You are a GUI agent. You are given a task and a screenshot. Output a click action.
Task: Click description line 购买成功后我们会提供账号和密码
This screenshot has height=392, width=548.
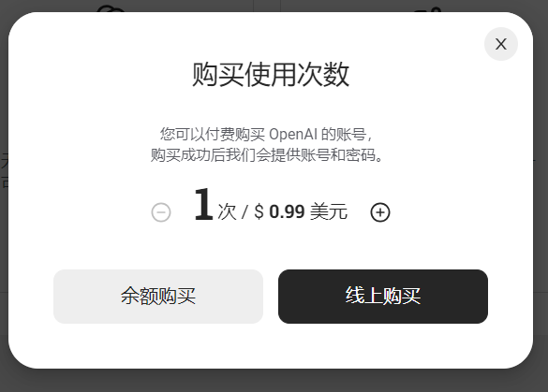point(267,155)
